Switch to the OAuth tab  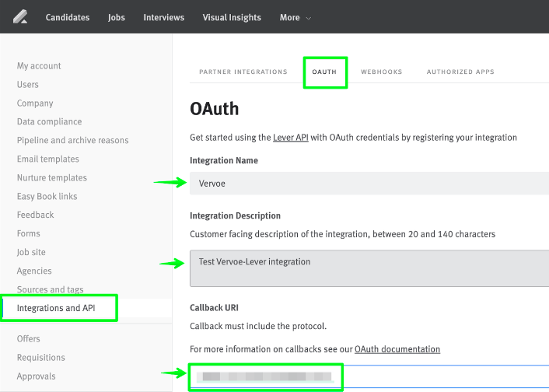[324, 72]
